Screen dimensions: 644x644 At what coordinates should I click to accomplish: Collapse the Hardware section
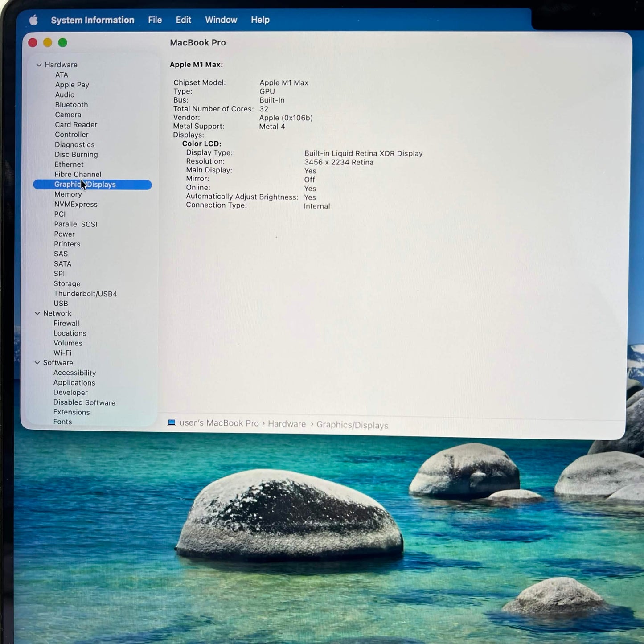39,65
